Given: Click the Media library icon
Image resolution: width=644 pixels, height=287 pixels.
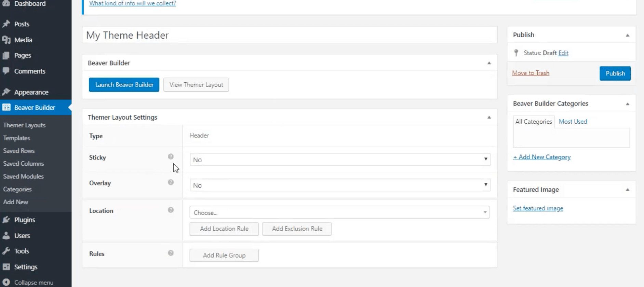Looking at the screenshot, I should click(x=6, y=40).
